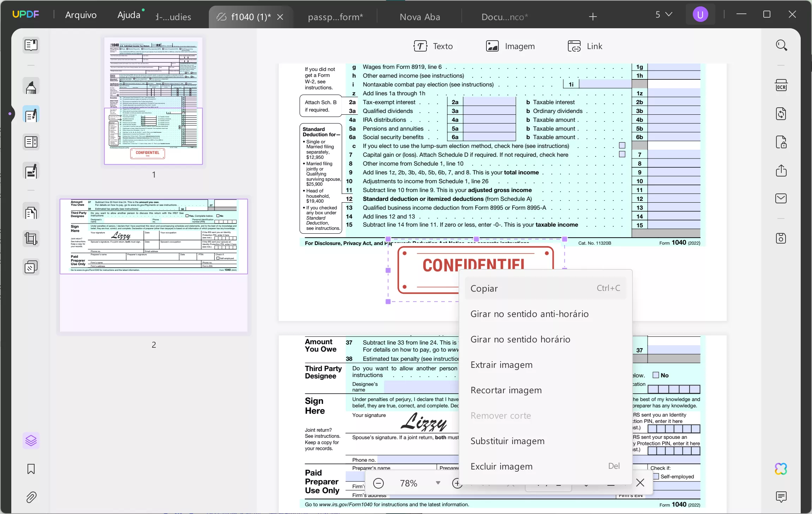Open the zoom percentage dropdown next to 78%
Image resolution: width=812 pixels, height=514 pixels.
click(438, 483)
